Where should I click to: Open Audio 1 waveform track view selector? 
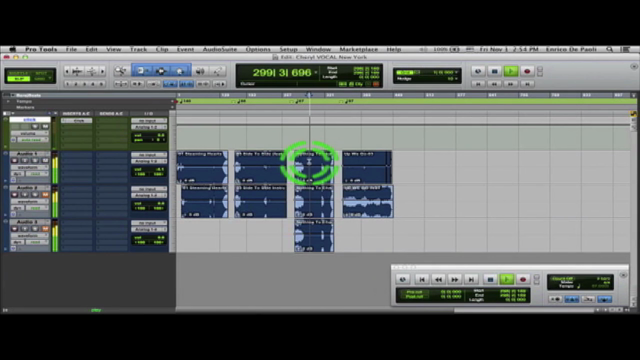pyautogui.click(x=29, y=167)
